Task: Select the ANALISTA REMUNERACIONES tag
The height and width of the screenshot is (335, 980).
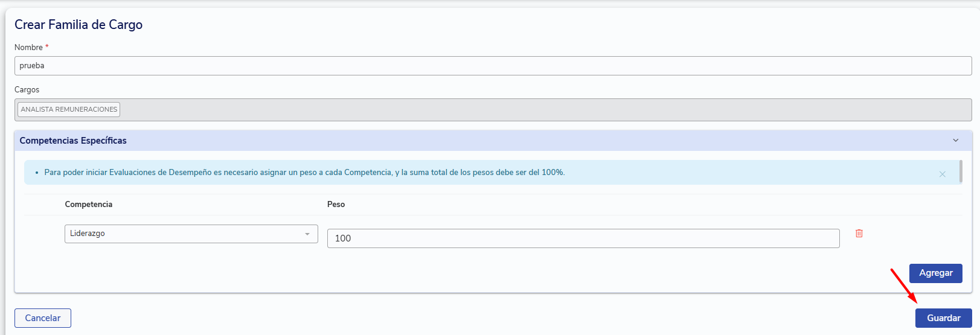Action: (69, 109)
